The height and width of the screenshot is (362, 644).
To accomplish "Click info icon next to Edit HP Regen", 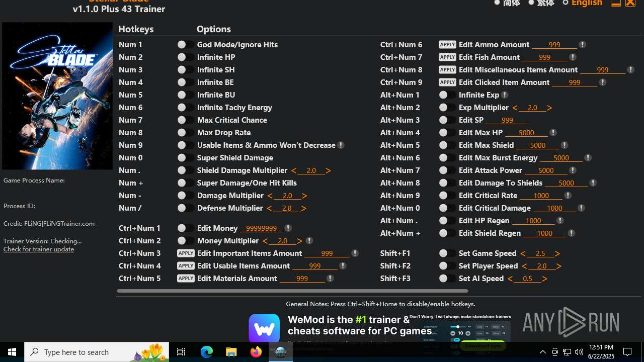I will pos(560,221).
